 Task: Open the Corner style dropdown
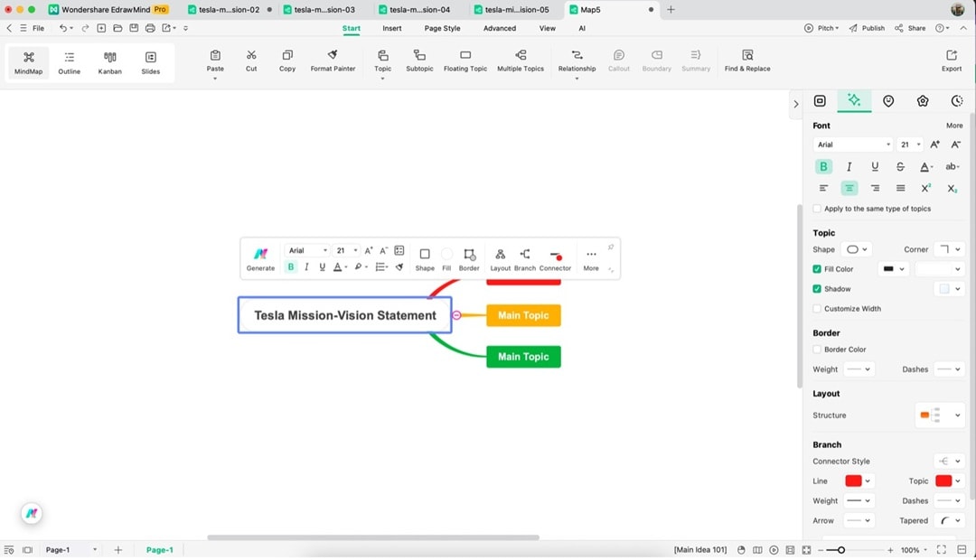949,249
